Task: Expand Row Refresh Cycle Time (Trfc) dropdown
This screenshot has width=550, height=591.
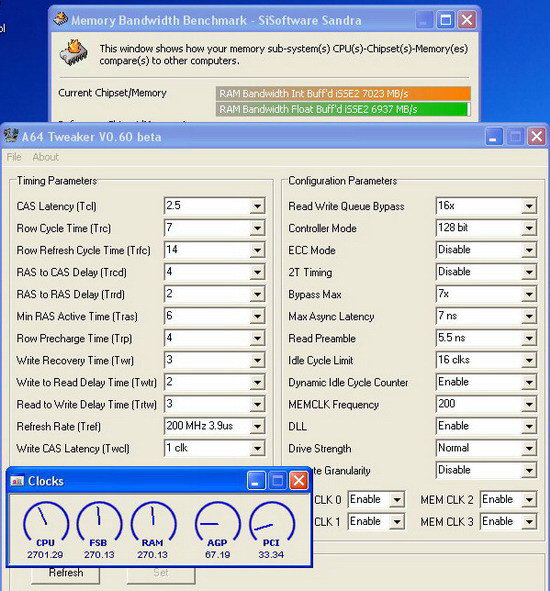Action: pos(257,250)
